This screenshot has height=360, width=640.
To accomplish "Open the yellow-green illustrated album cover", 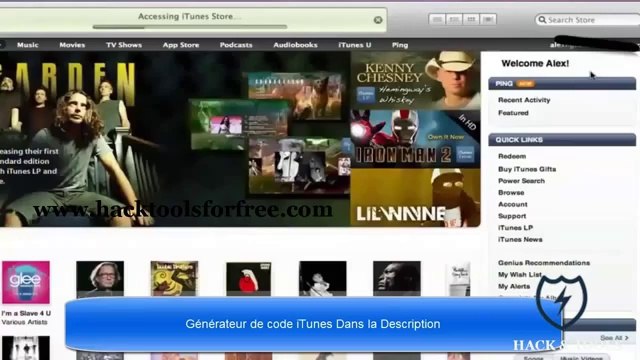I will coord(174,278).
